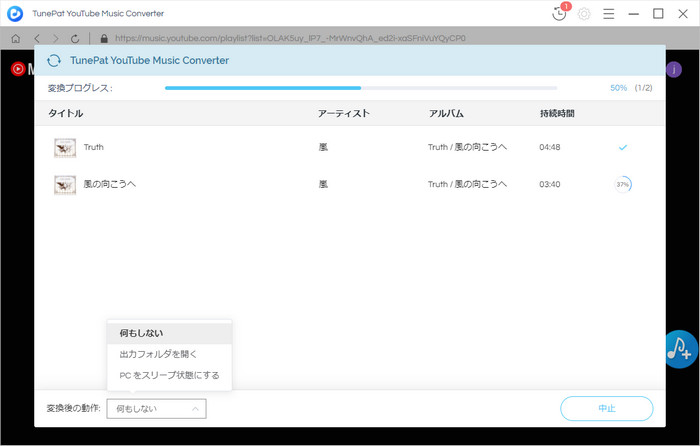Collapse the 変換後の動作 dropdown box
This screenshot has height=446, width=700.
(x=156, y=408)
